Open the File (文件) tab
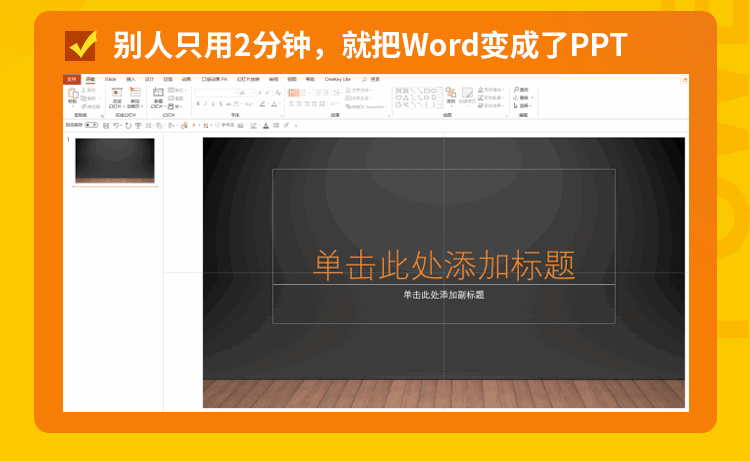The image size is (750, 461). 72,79
